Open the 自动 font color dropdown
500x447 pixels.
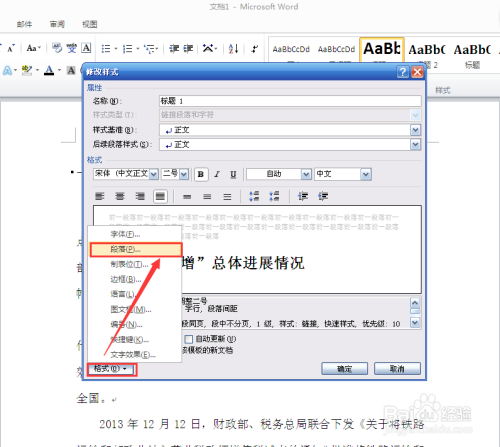306,174
